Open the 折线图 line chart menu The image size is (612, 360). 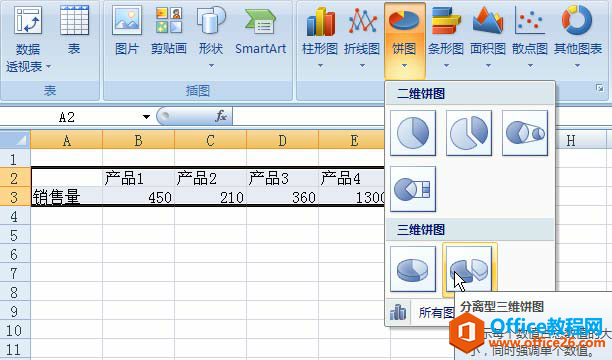362,21
